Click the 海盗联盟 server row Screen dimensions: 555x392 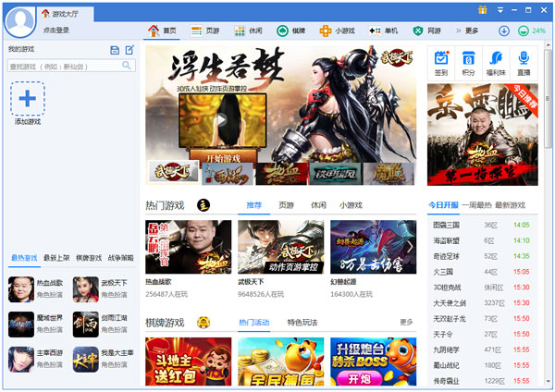482,240
